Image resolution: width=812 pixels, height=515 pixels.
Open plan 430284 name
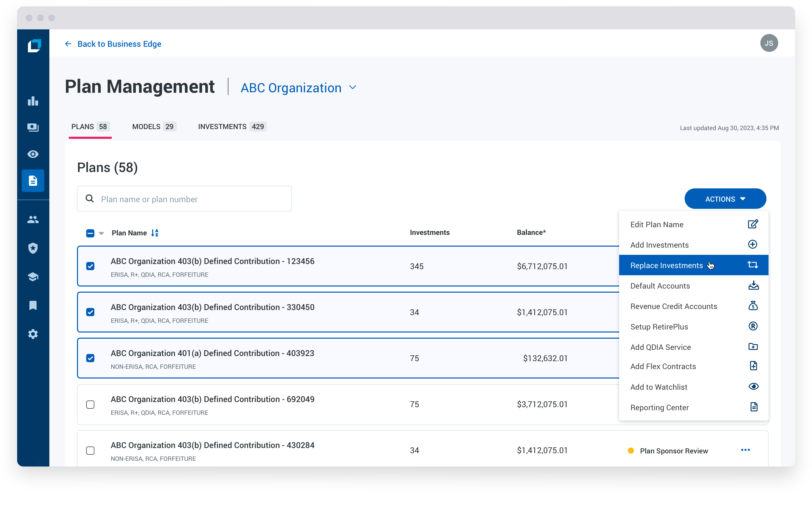[213, 445]
